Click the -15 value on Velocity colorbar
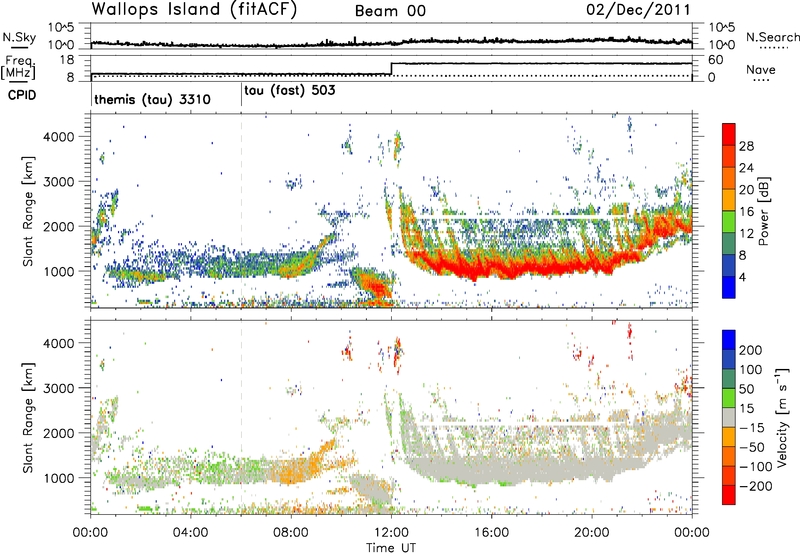 pos(752,428)
